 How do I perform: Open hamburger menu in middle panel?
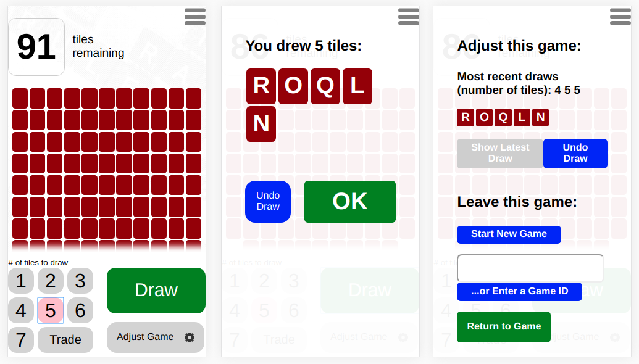point(408,17)
